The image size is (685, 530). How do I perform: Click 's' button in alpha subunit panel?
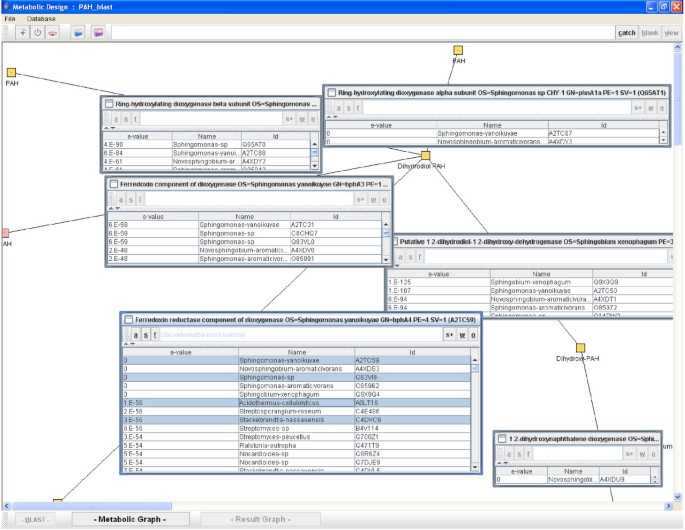[348, 108]
